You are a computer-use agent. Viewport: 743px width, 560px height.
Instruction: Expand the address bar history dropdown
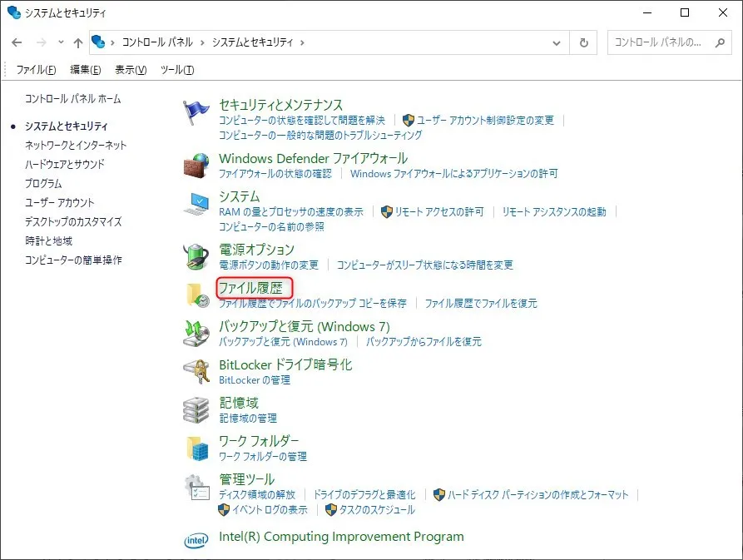pyautogui.click(x=557, y=42)
